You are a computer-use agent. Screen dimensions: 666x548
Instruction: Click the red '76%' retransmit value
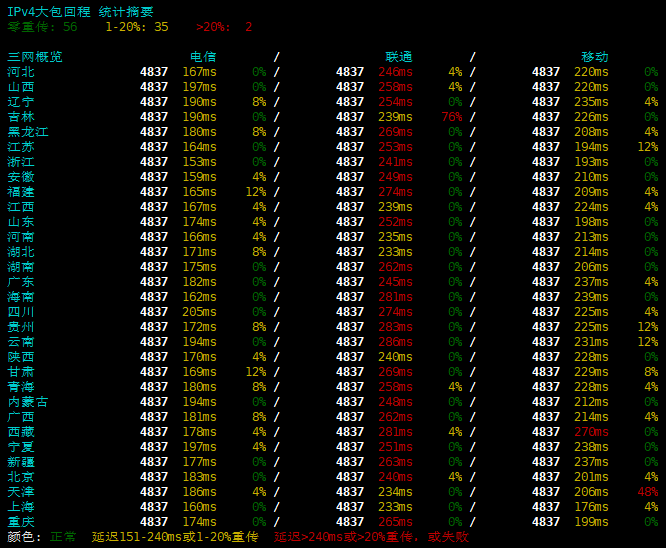452,117
